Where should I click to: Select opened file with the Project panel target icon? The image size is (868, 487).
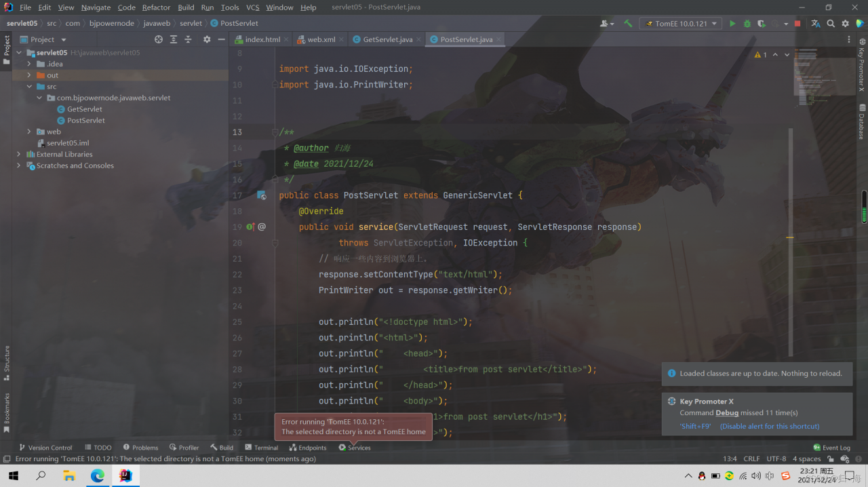[x=159, y=39]
